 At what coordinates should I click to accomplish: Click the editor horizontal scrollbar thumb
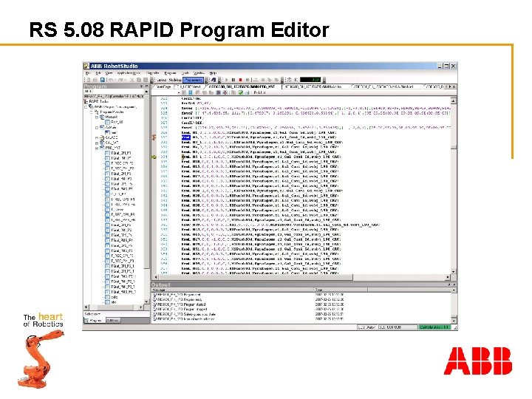(x=256, y=277)
